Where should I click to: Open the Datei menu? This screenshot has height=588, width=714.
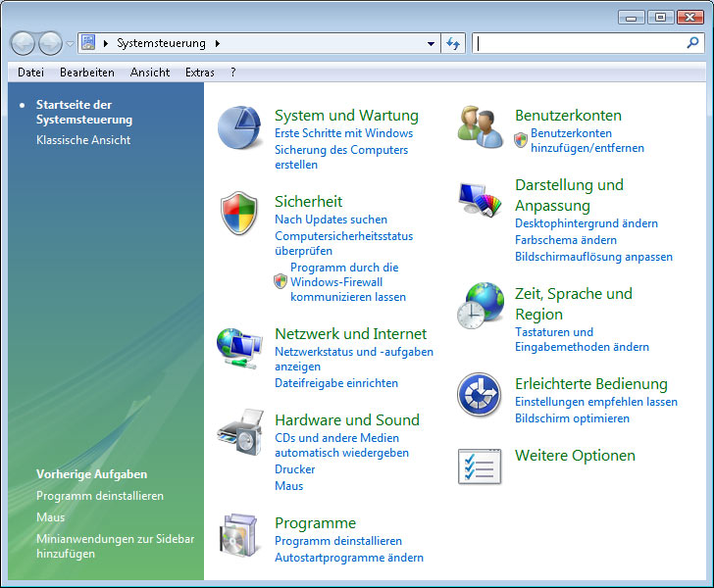[x=31, y=73]
